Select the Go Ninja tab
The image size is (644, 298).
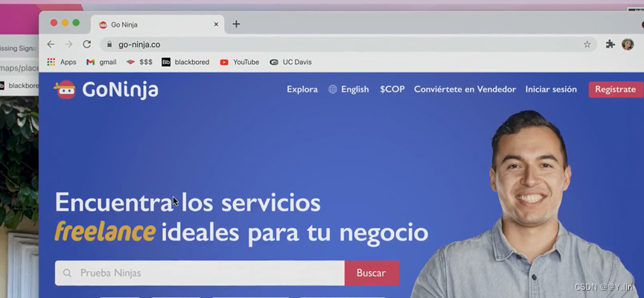coord(157,25)
